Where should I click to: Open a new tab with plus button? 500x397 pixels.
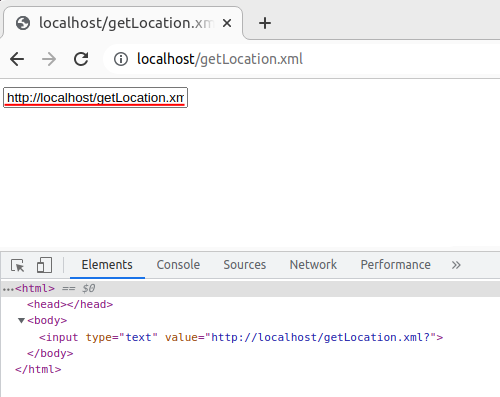pos(265,23)
